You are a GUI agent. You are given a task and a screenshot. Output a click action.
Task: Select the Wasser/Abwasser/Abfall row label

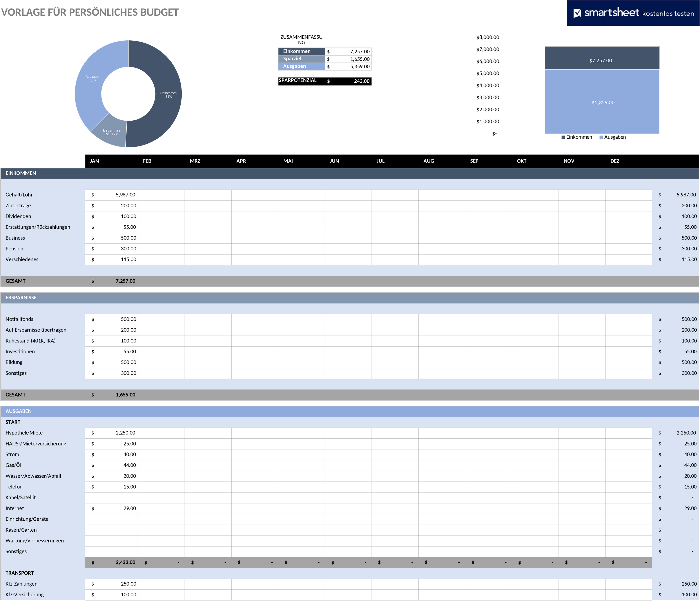[33, 476]
